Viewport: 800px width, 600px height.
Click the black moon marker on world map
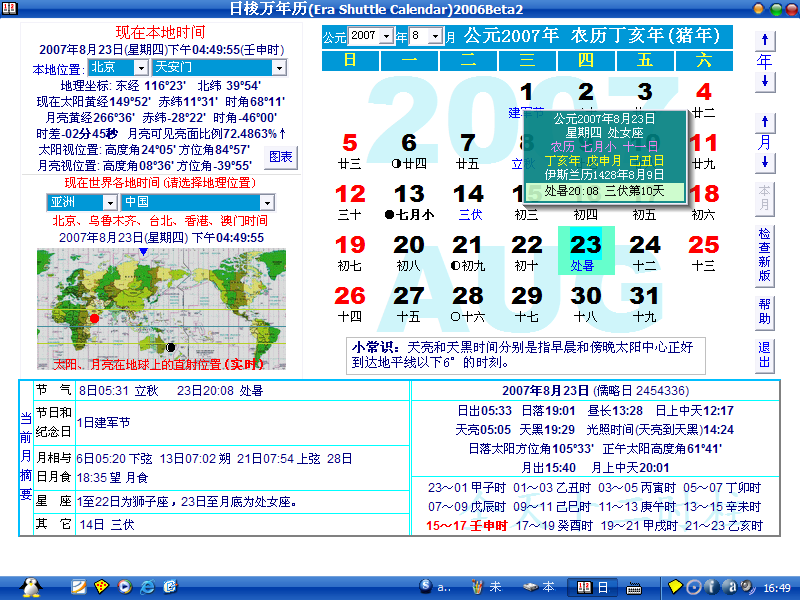click(170, 347)
